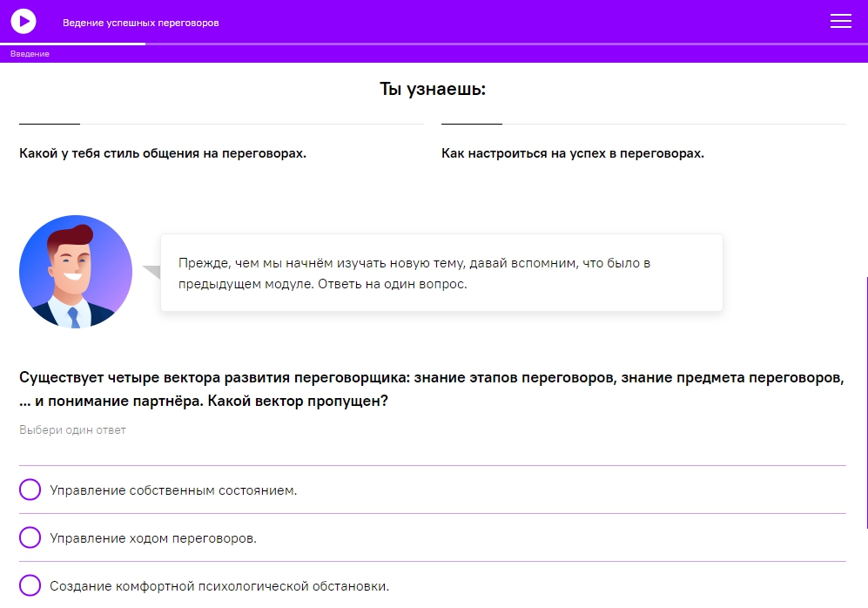Choose the radio circle for "Управление ходом переговоров"
The width and height of the screenshot is (868, 608).
30,537
